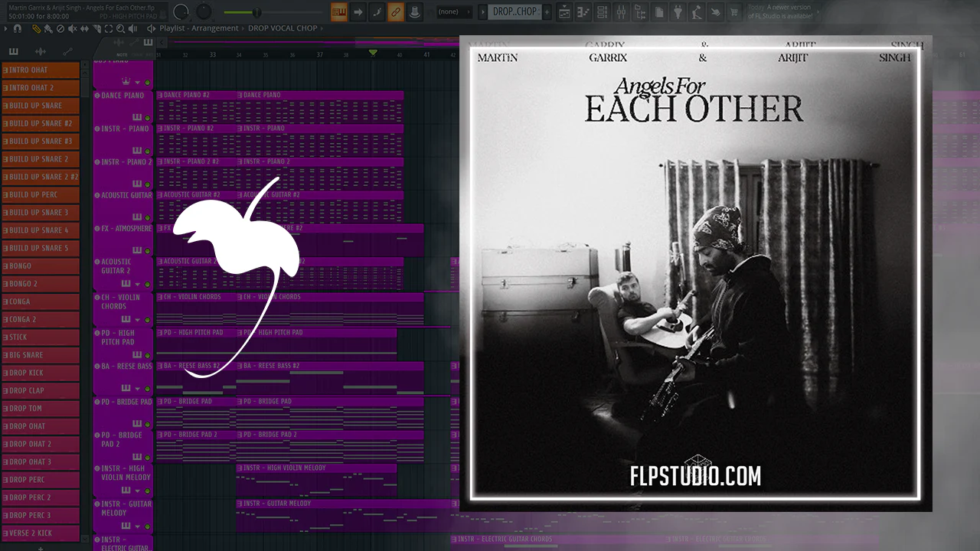Image resolution: width=980 pixels, height=551 pixels.
Task: Open the Playlist window from the toolbar
Action: [564, 11]
